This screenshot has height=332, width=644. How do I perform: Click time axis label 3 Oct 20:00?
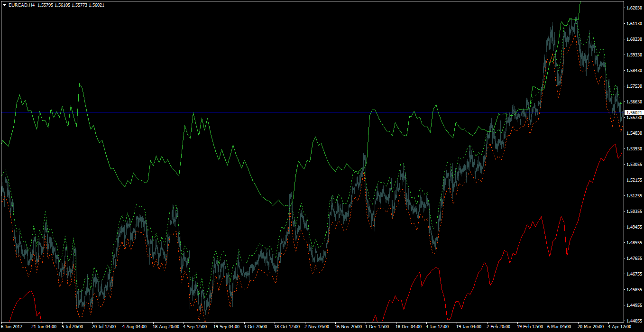coord(256,327)
